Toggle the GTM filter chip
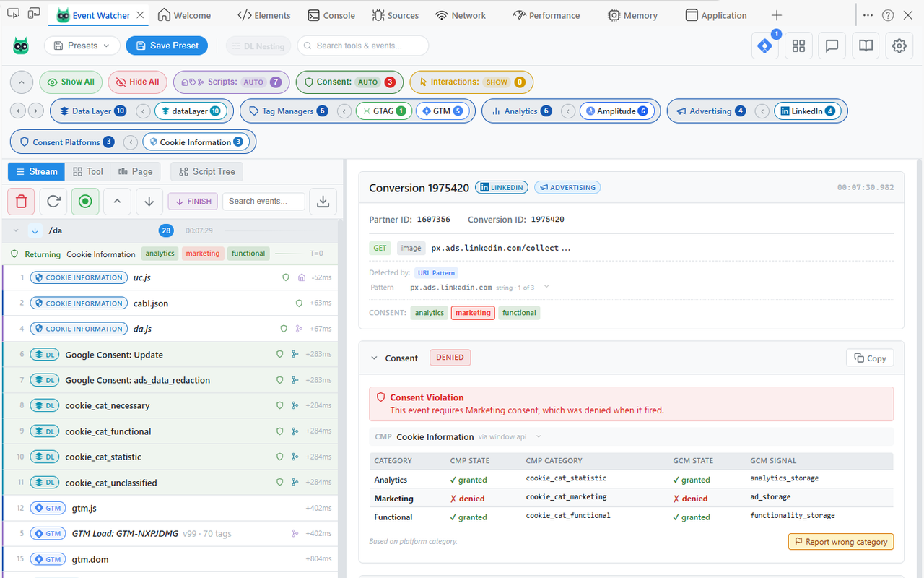The width and height of the screenshot is (924, 578). pos(443,111)
